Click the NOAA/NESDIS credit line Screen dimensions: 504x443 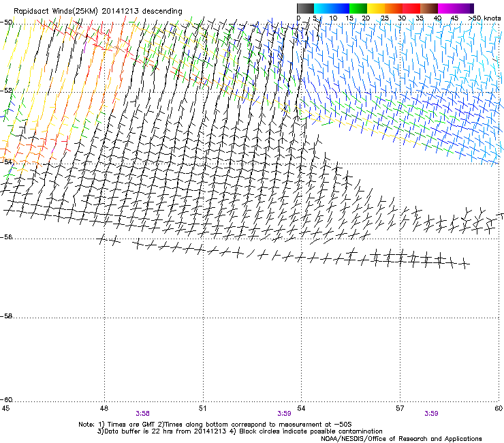point(401,439)
